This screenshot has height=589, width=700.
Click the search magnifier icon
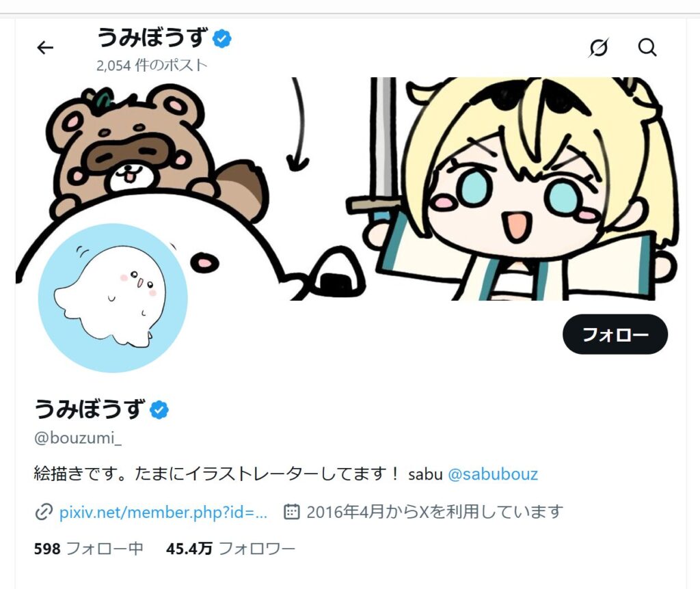point(647,47)
